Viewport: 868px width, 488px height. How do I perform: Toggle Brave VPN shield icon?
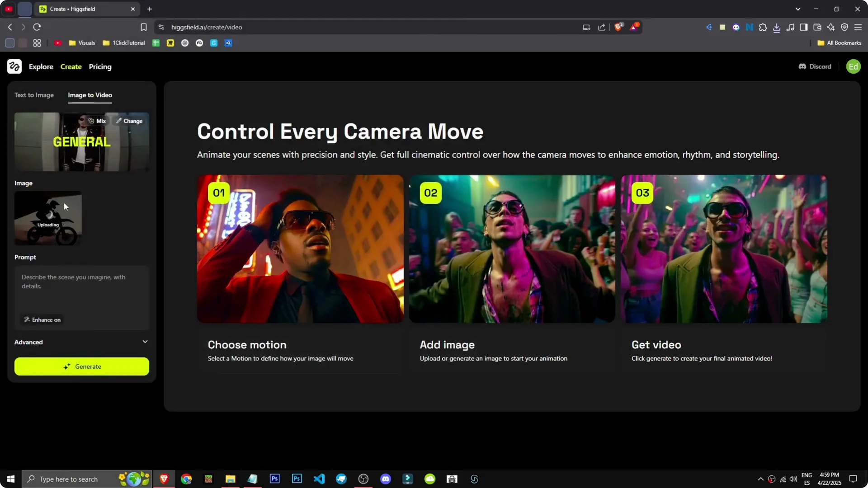844,27
